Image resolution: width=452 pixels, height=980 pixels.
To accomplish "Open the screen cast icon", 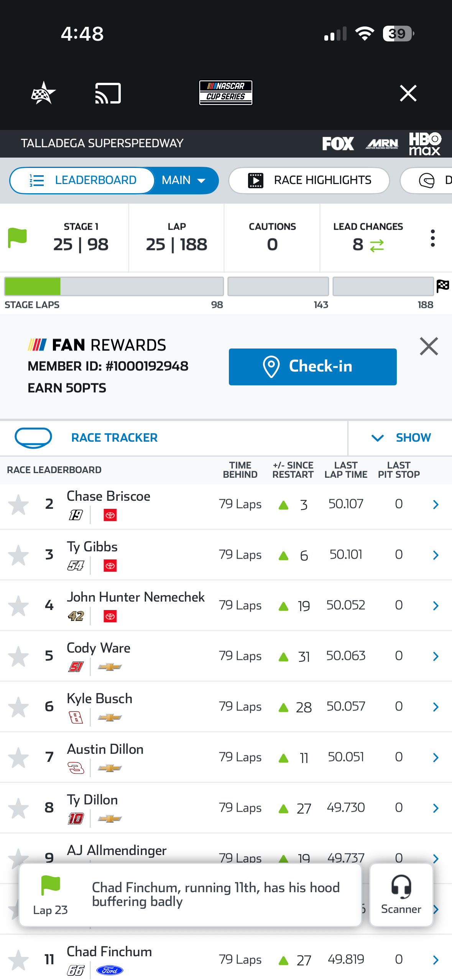I will click(x=108, y=93).
